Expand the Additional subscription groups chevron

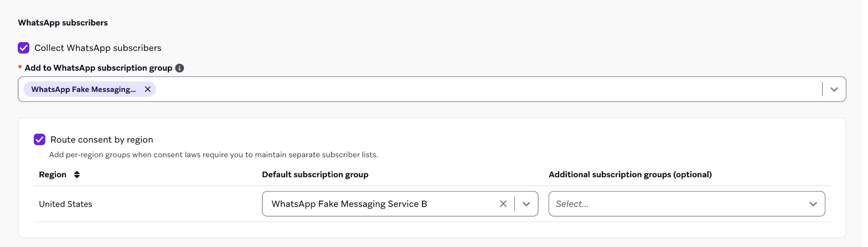pos(813,204)
